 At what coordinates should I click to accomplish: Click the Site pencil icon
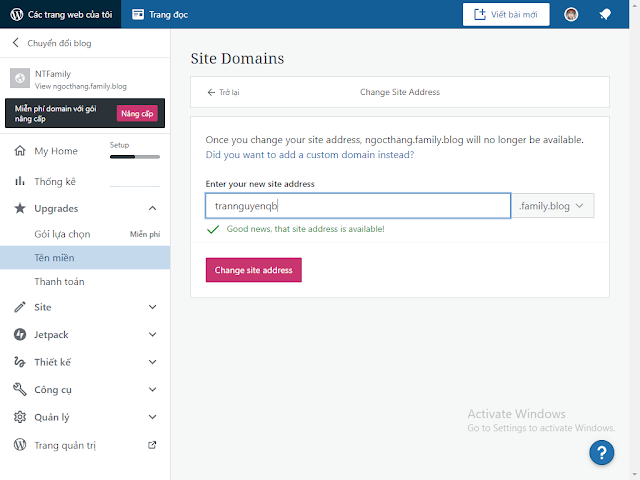20,307
